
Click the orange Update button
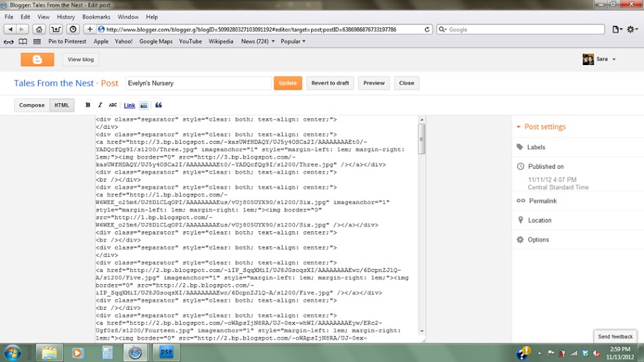(287, 83)
